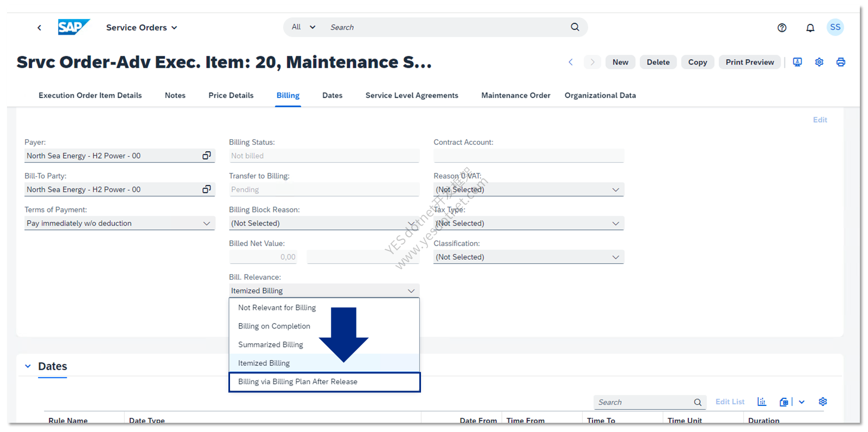Screen dimensions: 868x432
Task: Click the New button
Action: pos(620,62)
